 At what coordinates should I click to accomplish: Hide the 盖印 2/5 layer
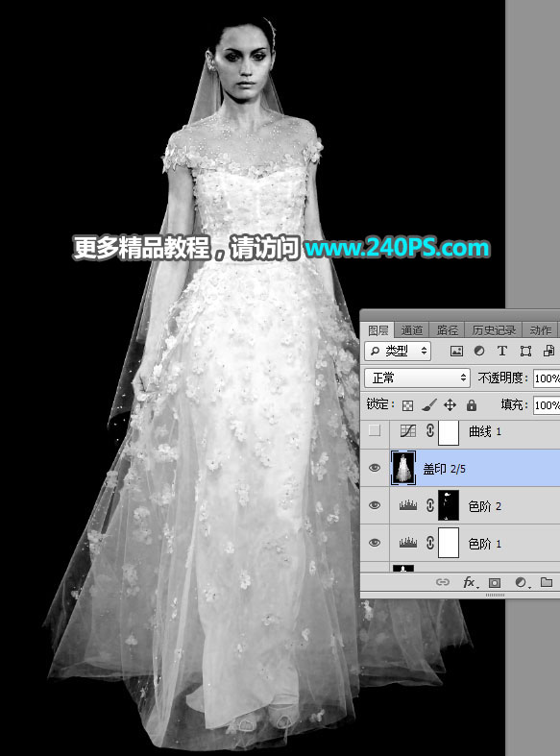click(375, 468)
